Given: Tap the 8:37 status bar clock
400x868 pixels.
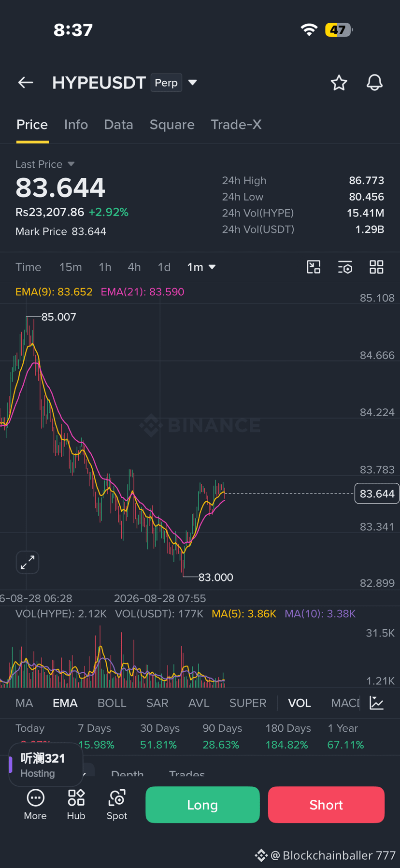Looking at the screenshot, I should (73, 30).
